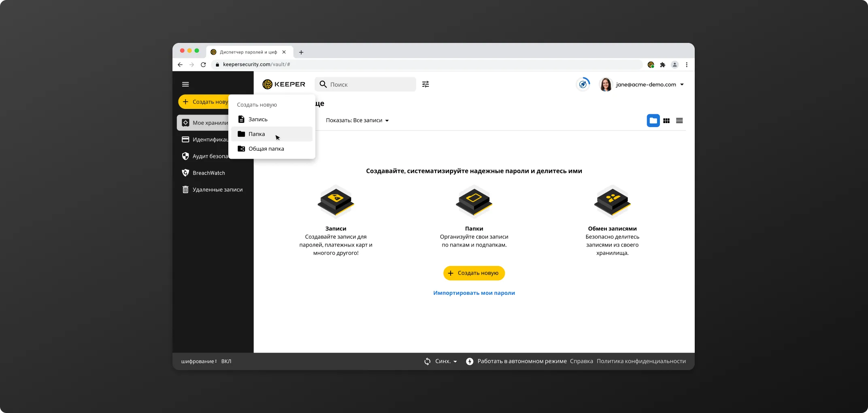
Task: Click the sync arrows icon
Action: pyautogui.click(x=428, y=361)
